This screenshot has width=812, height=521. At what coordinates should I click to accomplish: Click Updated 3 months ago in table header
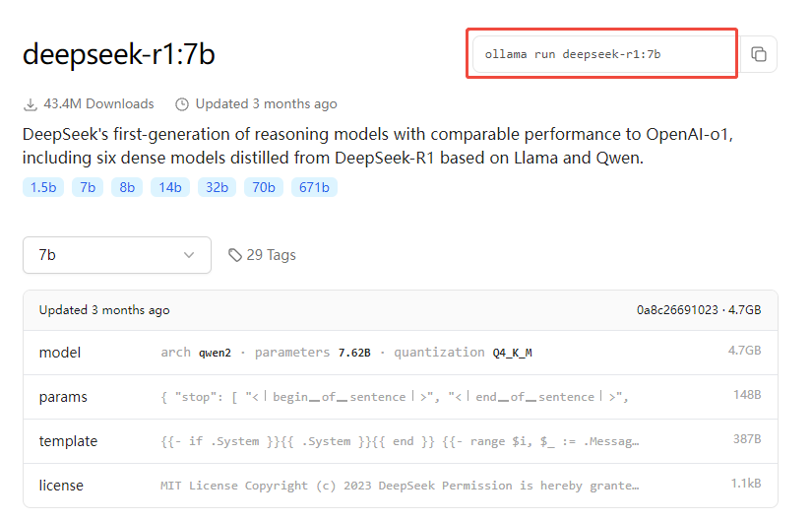click(104, 310)
